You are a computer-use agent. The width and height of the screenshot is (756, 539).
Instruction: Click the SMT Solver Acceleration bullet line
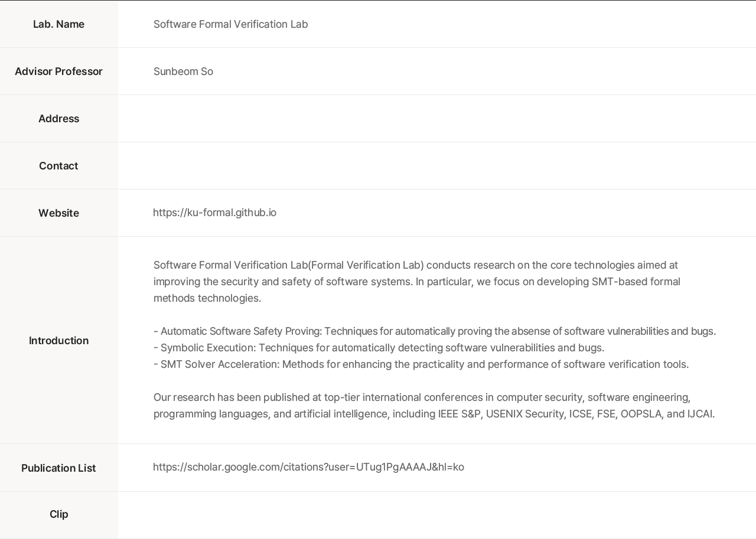click(x=421, y=364)
